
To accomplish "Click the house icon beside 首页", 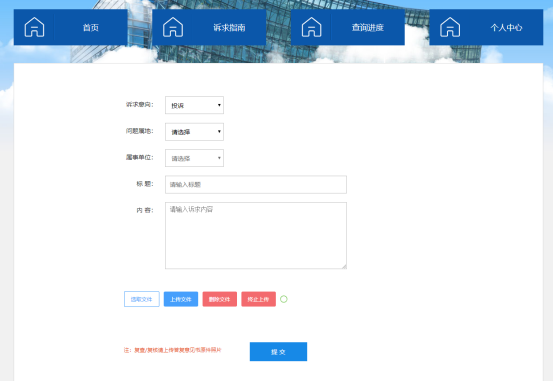I will (x=34, y=27).
